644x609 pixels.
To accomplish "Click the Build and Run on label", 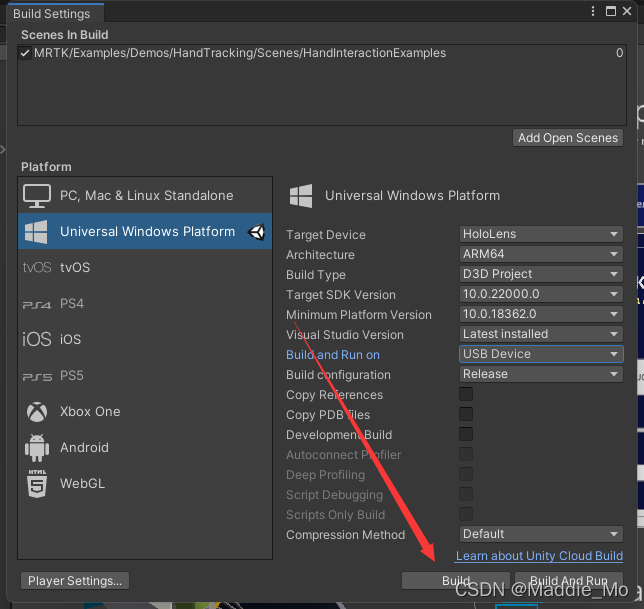I will click(333, 355).
